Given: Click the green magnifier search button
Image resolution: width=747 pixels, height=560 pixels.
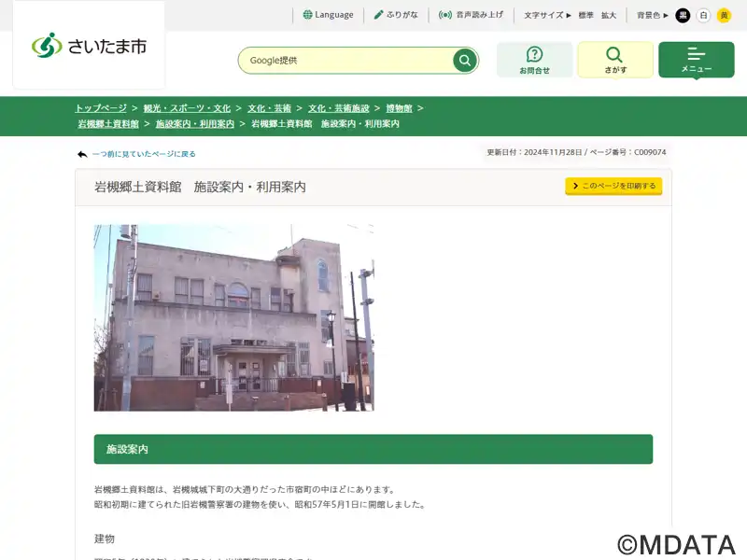Looking at the screenshot, I should (x=465, y=61).
